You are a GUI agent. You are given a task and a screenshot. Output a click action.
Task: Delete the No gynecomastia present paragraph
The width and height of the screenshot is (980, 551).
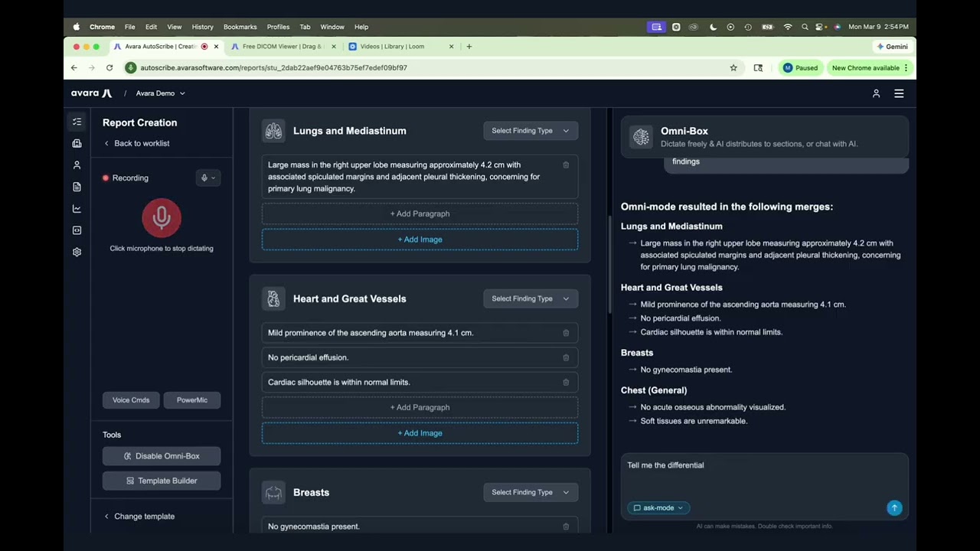click(566, 527)
